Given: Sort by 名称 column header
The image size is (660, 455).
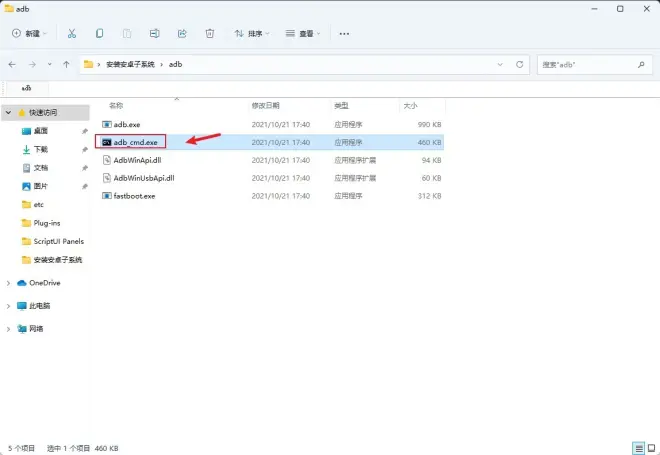Looking at the screenshot, I should click(116, 105).
